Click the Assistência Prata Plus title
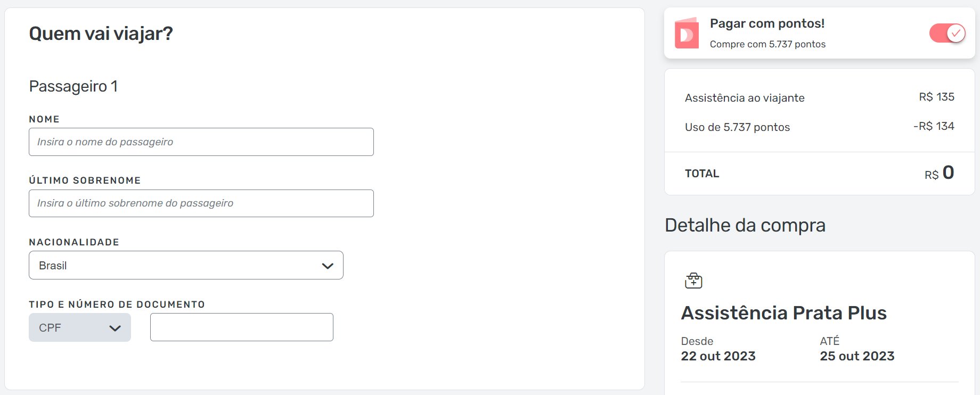This screenshot has height=395, width=980. click(783, 313)
